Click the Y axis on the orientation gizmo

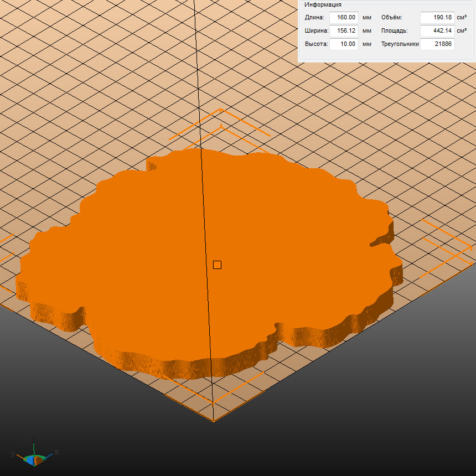point(12,453)
